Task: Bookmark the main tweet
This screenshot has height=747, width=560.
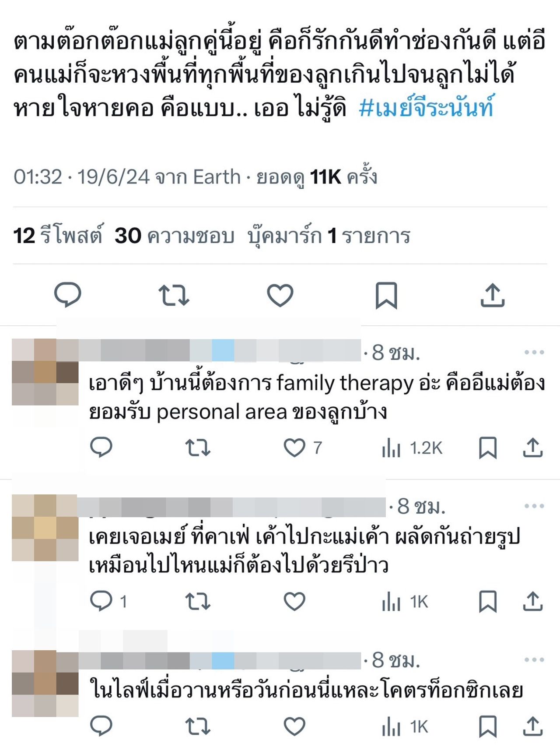Action: (386, 296)
